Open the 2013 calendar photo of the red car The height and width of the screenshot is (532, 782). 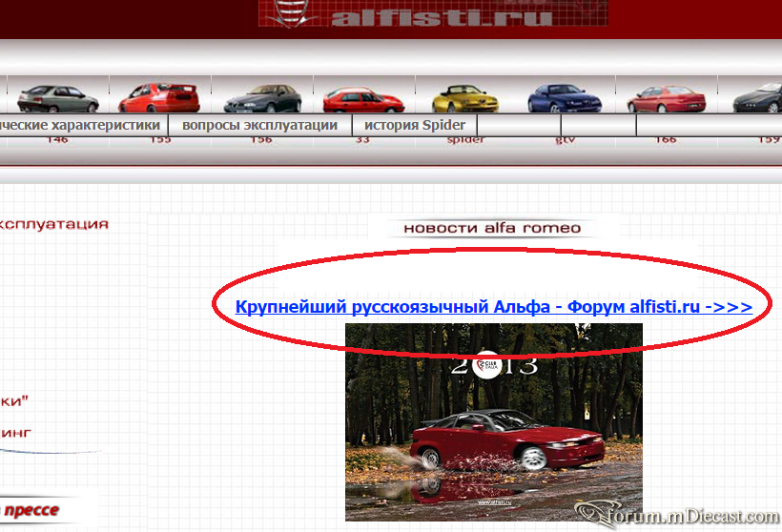click(494, 422)
